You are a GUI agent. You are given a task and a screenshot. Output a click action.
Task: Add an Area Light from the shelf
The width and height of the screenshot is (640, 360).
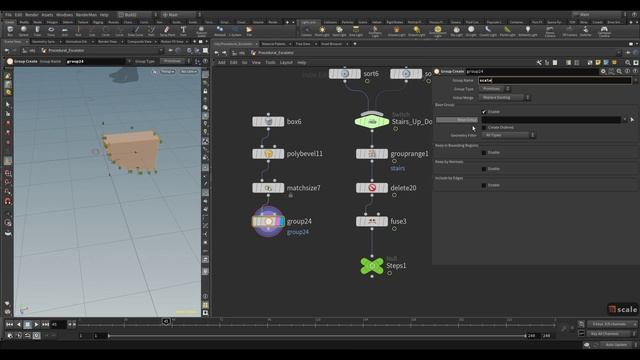(356, 31)
